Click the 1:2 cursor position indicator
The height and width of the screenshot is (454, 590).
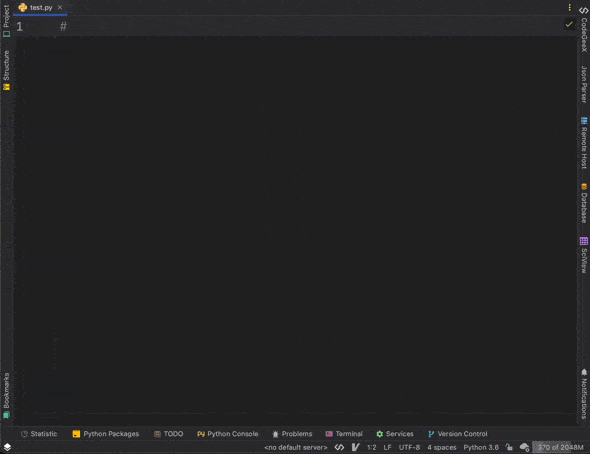[371, 447]
